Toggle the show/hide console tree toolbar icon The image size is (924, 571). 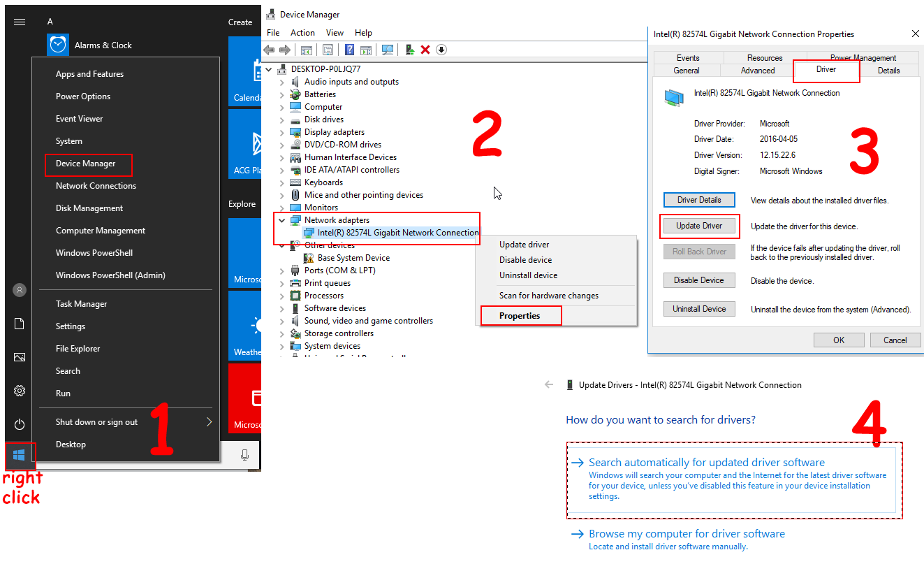307,50
